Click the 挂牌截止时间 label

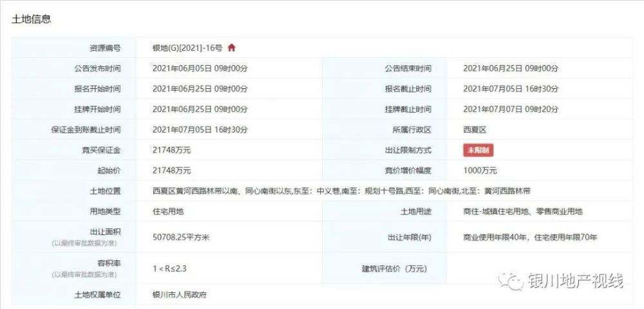click(x=408, y=109)
